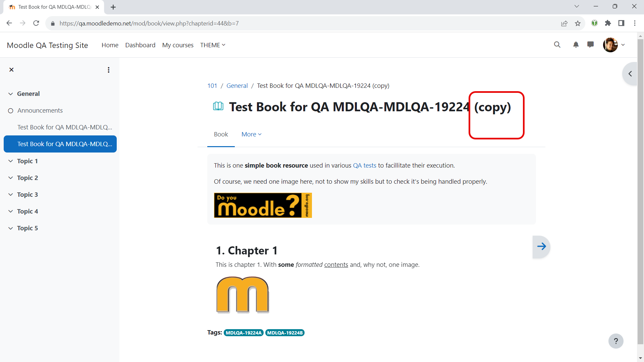Screen dimensions: 644x362
Task: Click the green extension icon
Action: click(x=594, y=23)
